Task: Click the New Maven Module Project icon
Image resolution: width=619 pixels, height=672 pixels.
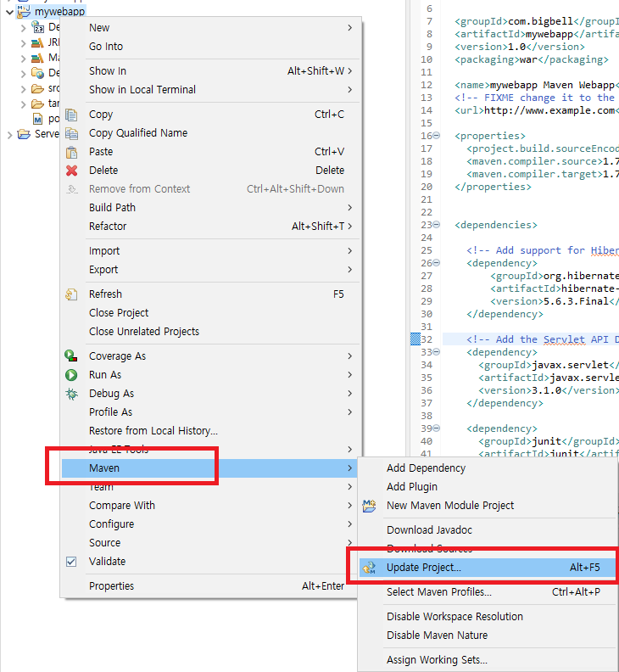Action: [369, 506]
